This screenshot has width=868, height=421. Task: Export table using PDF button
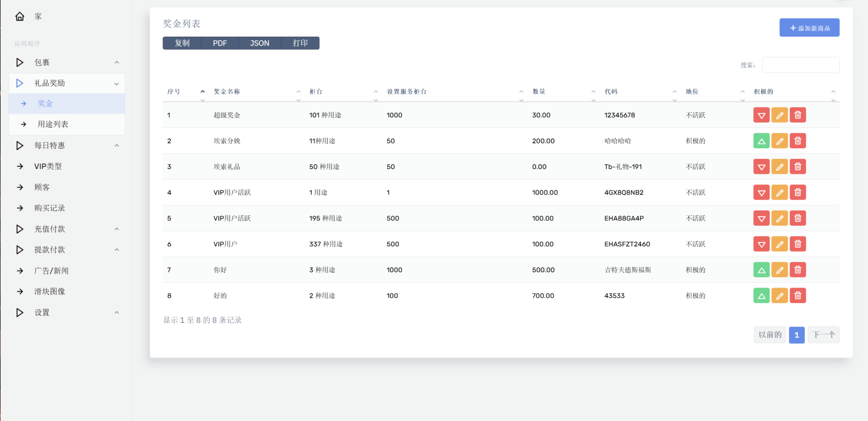(x=220, y=43)
